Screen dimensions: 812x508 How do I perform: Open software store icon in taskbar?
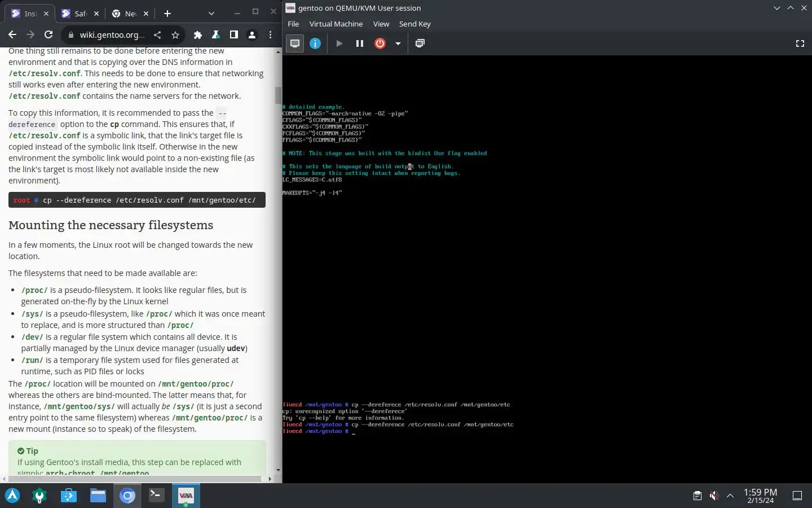[x=69, y=496]
